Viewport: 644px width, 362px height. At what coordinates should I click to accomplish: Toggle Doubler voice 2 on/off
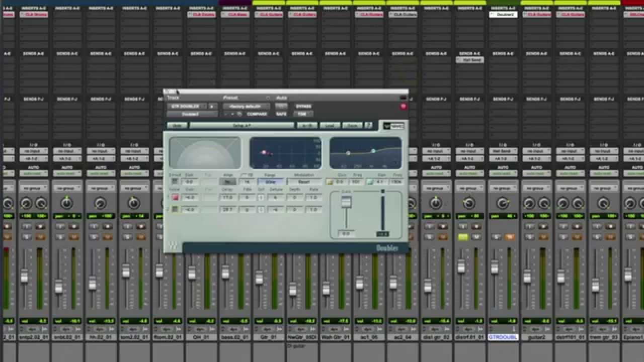tap(175, 209)
